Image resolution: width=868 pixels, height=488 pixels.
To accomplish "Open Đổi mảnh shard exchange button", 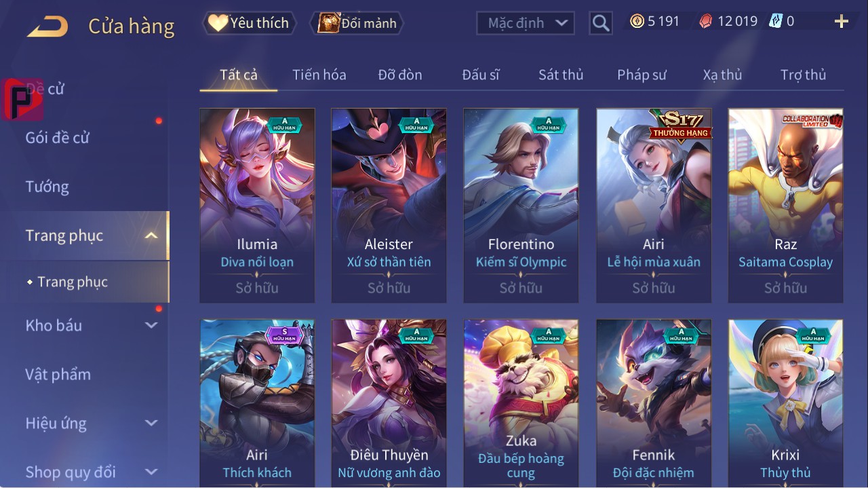I will click(357, 23).
